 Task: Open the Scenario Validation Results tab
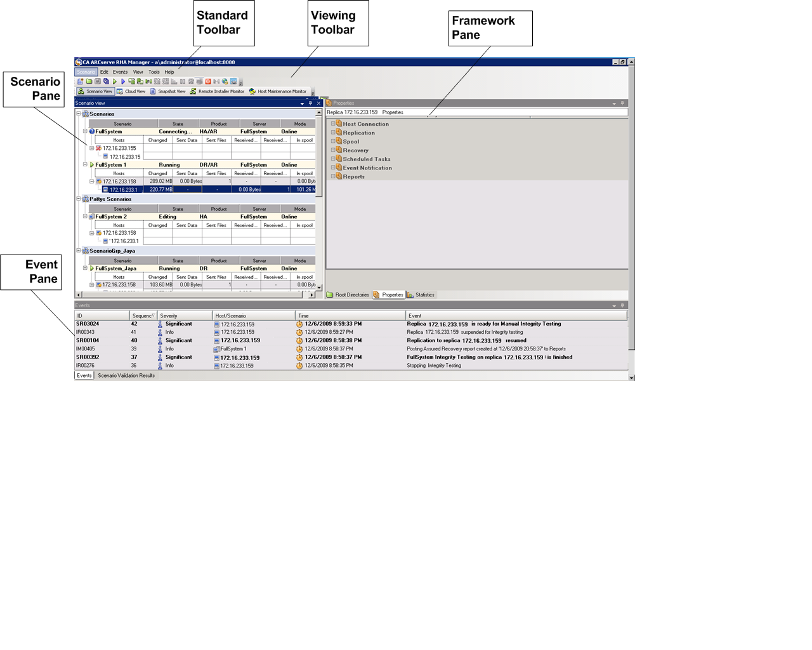point(126,375)
